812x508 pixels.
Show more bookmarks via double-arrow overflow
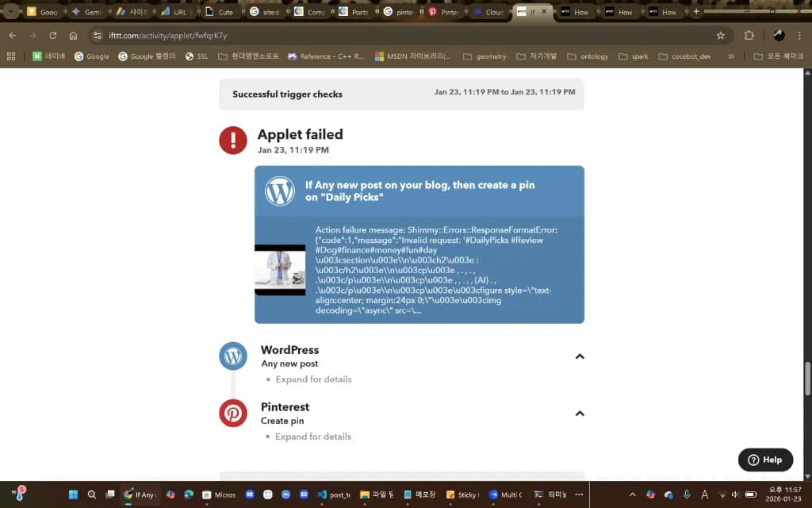coord(730,56)
